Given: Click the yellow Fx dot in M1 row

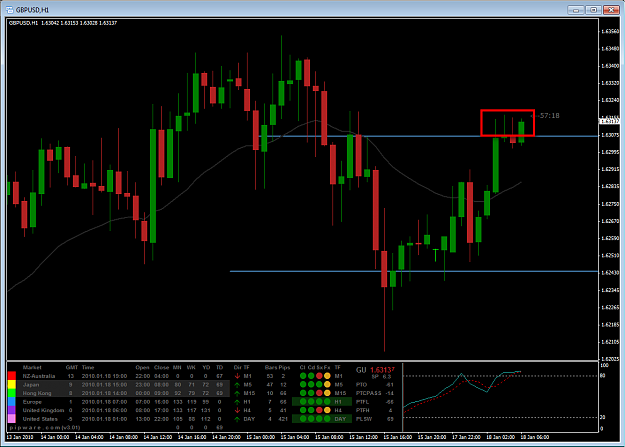Looking at the screenshot, I should [x=327, y=376].
